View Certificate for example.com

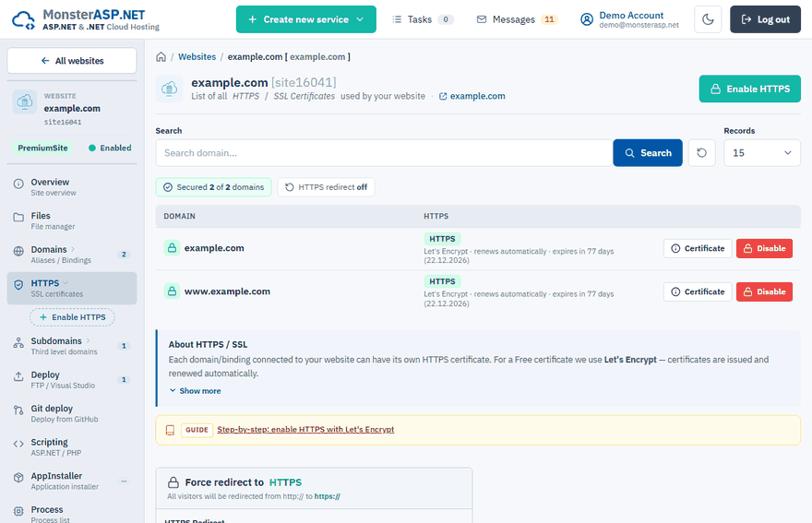click(698, 248)
